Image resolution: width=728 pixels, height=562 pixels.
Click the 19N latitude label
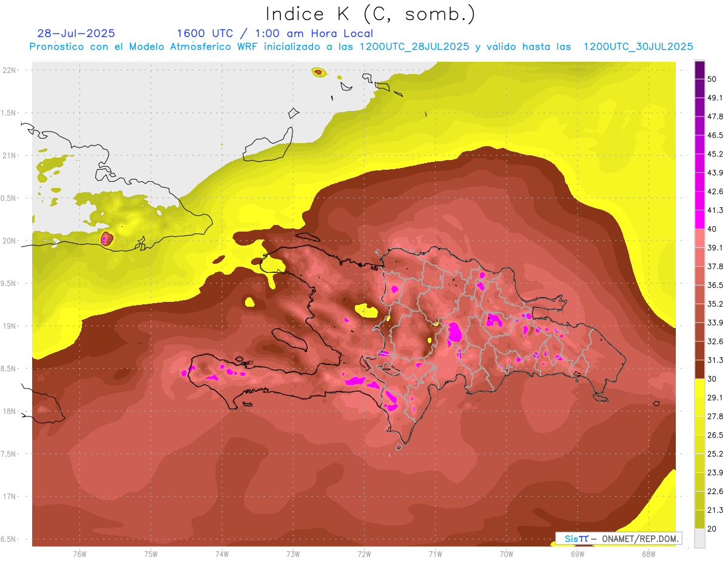point(9,326)
